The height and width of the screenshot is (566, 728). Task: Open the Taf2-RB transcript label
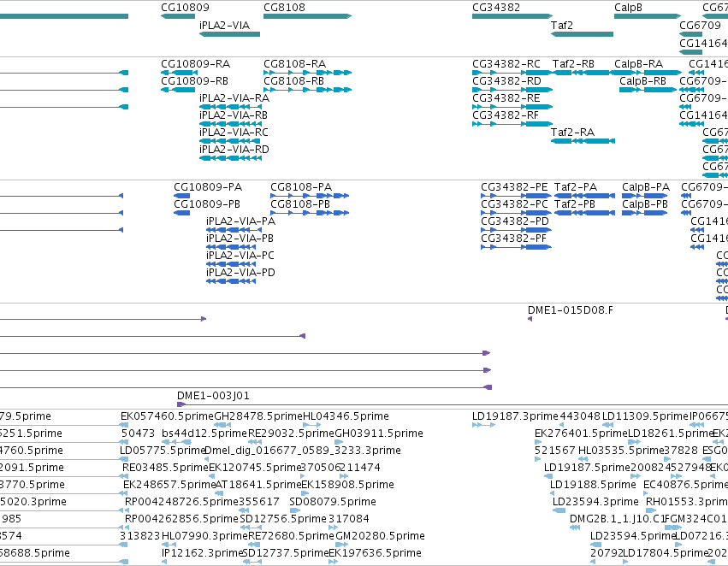pyautogui.click(x=573, y=63)
